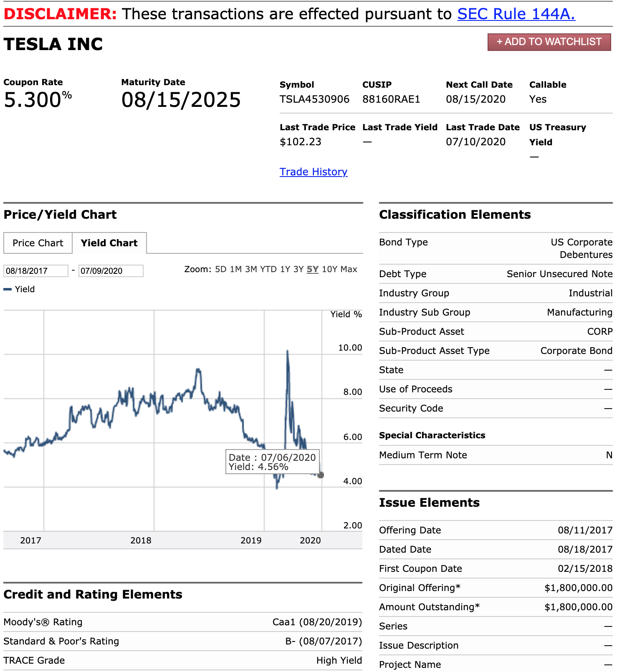Select the Yield Chart tab

pos(109,243)
